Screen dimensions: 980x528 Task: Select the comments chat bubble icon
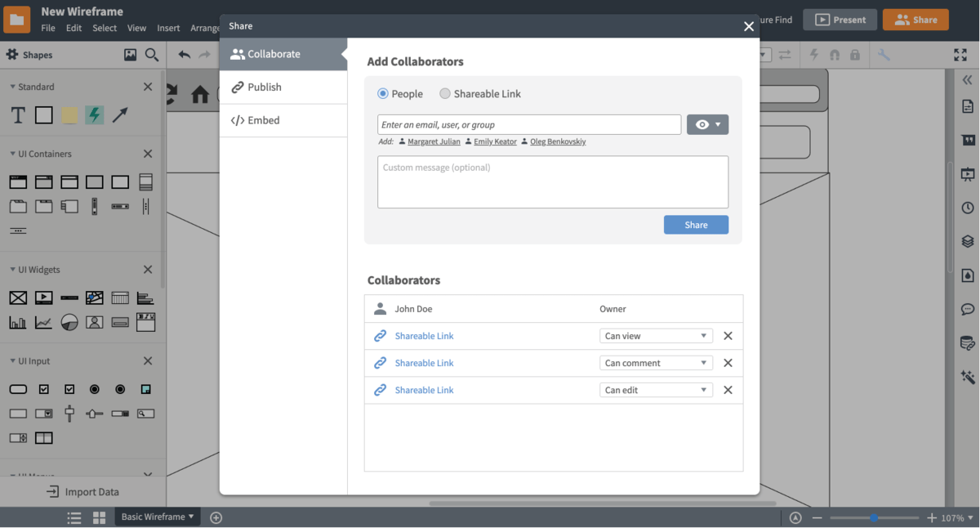click(x=967, y=309)
